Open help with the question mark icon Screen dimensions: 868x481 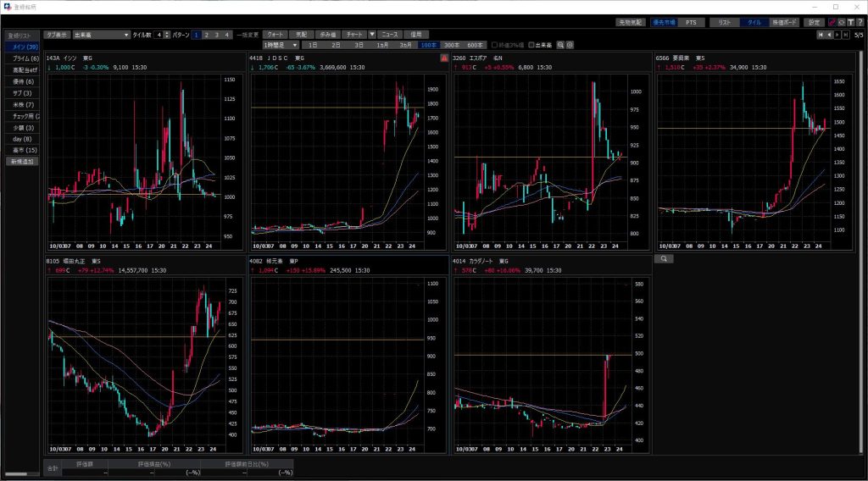[x=860, y=22]
